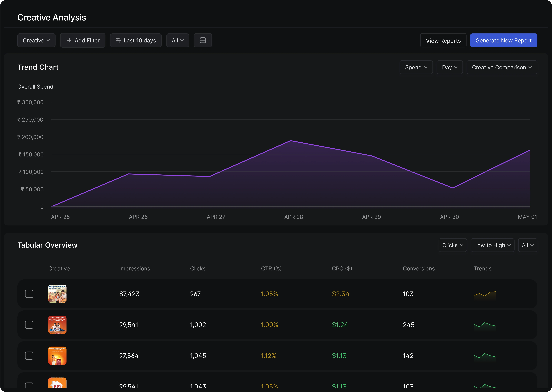Check the box for 87,423 impressions row

point(29,294)
